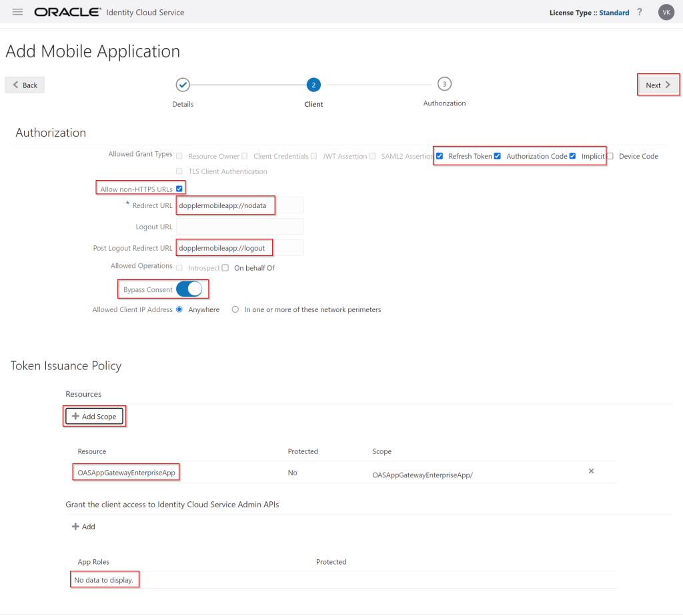This screenshot has width=683, height=616.
Task: Disable the Allow non-HTTPS URLs checkbox
Action: (179, 189)
